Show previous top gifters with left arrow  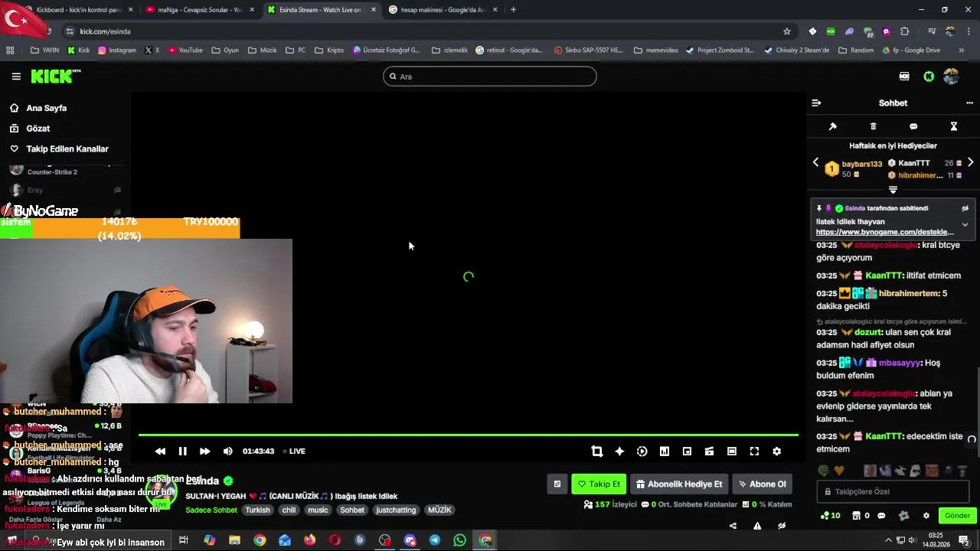(815, 162)
